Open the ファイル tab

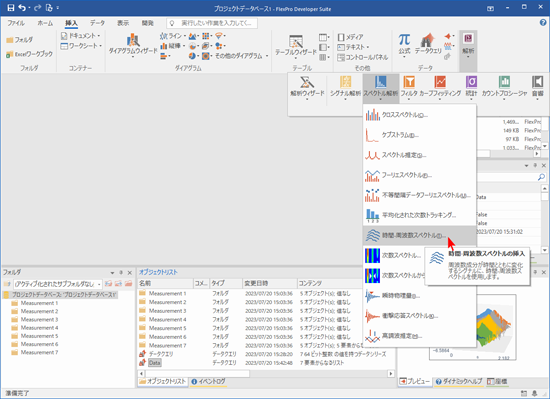point(16,23)
